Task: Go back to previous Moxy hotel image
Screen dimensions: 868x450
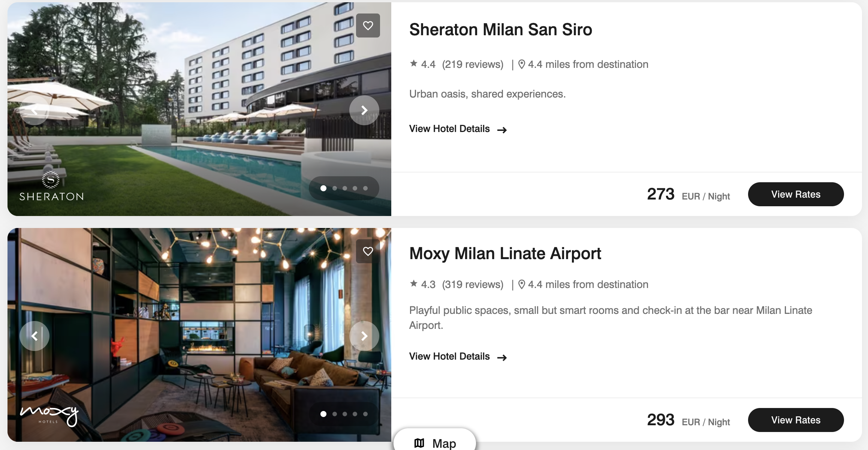Action: pos(34,336)
